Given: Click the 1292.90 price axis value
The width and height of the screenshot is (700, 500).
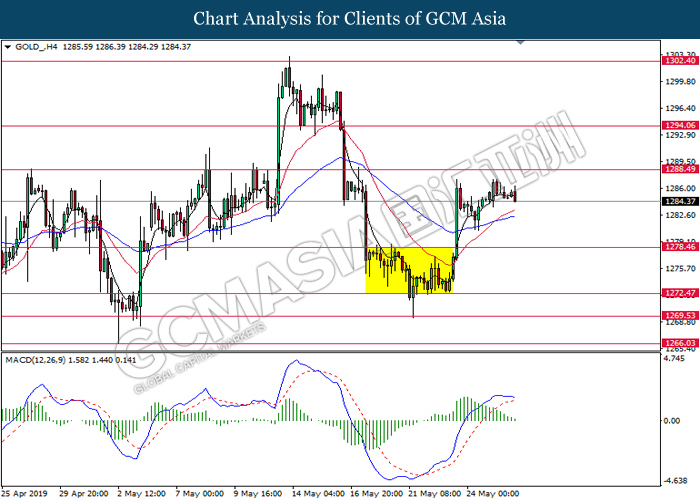Looking at the screenshot, I should click(x=680, y=135).
